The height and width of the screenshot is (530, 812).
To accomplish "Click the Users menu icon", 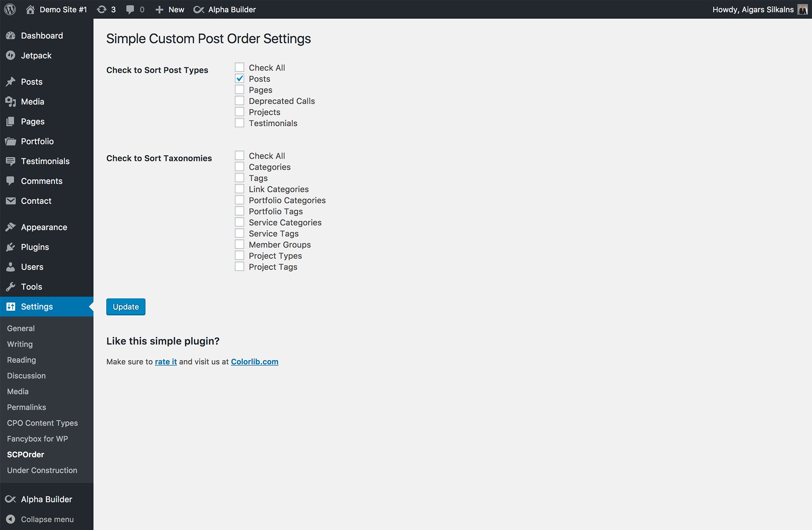I will (11, 267).
